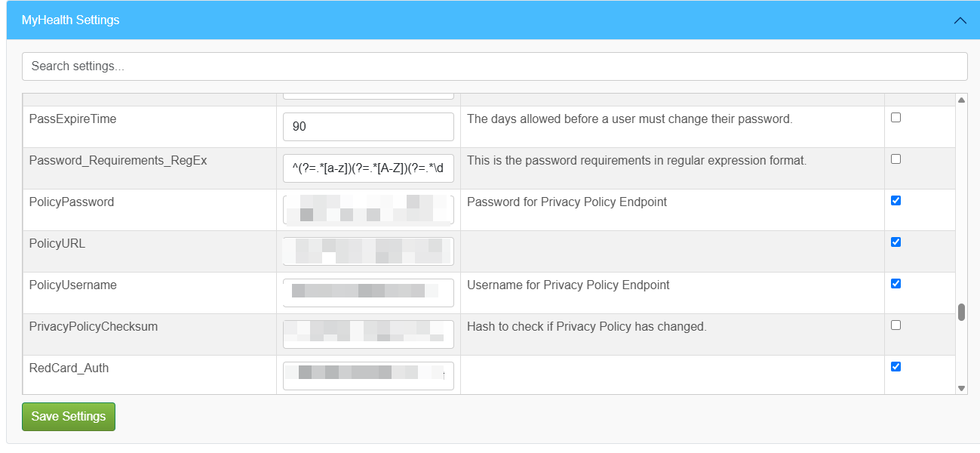Uncheck the PolicyPassword checkbox
This screenshot has height=453, width=980.
pos(896,201)
